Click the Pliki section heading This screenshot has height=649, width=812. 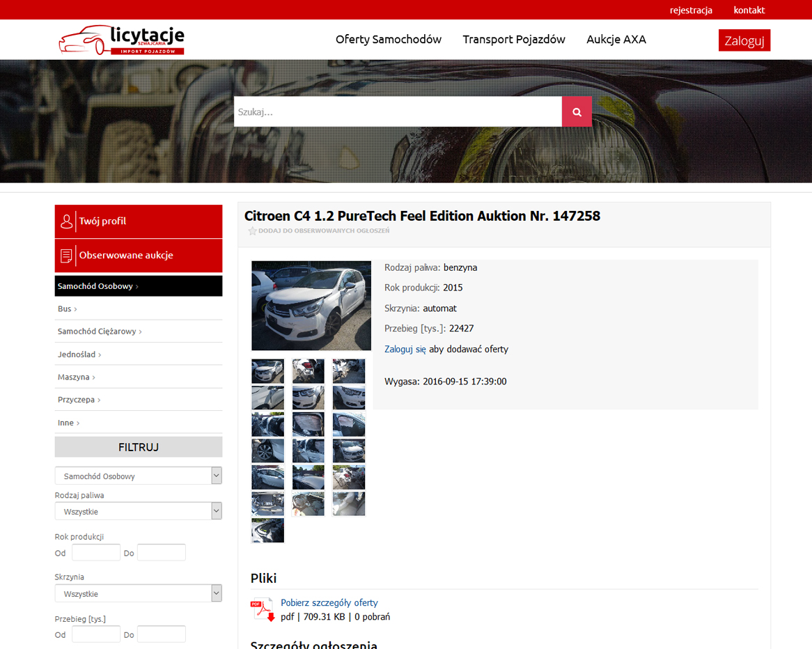264,578
